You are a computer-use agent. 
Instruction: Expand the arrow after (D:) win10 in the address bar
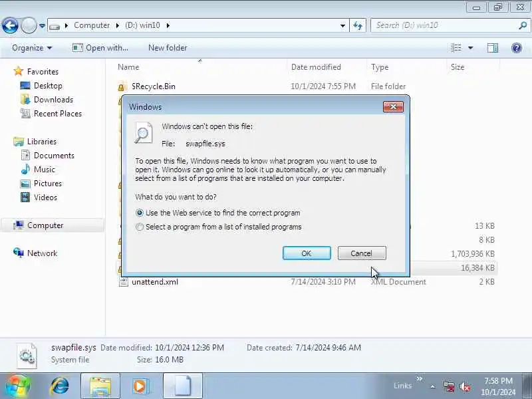click(x=168, y=25)
